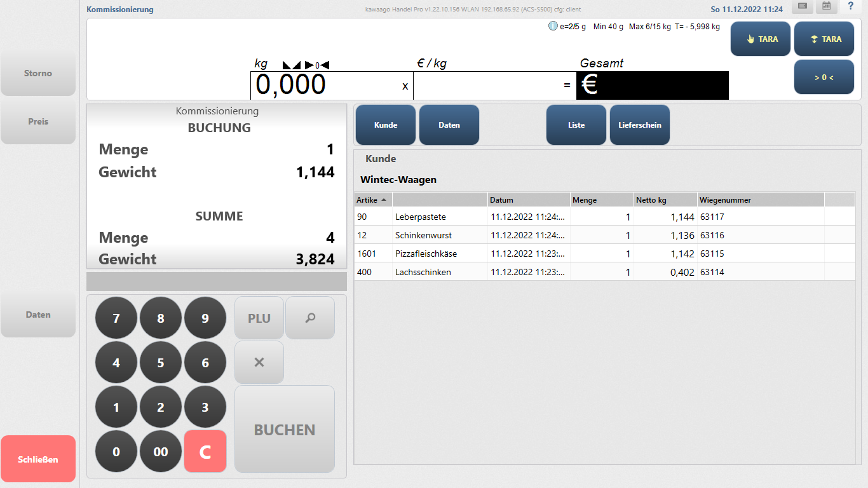Screen dimensions: 868x488
Task: Click the Storno button in sidebar
Action: (x=38, y=74)
